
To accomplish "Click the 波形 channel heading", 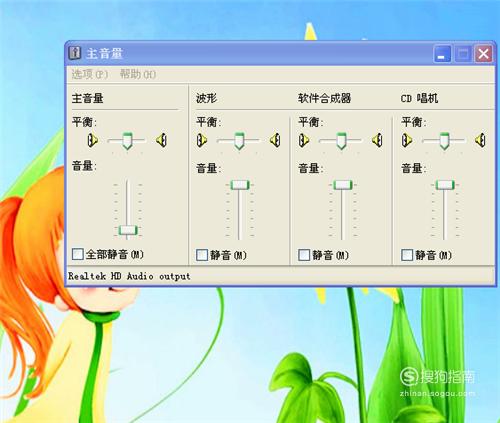I will click(x=206, y=98).
